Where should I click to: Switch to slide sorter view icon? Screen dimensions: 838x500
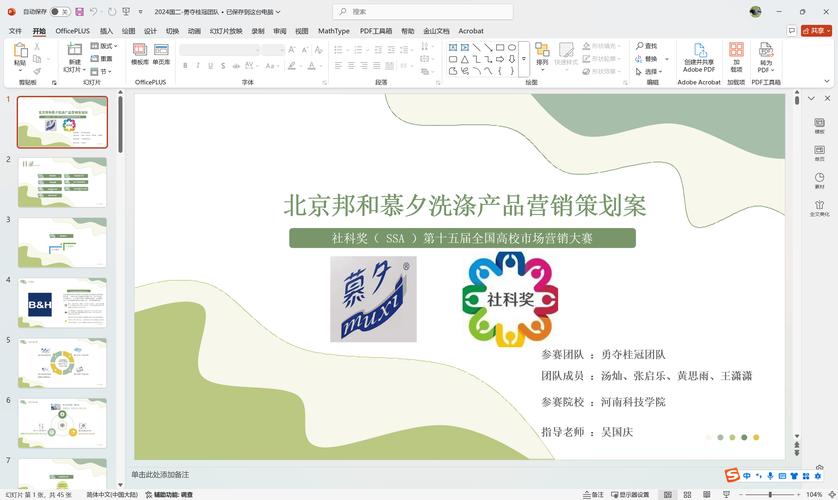pos(688,495)
